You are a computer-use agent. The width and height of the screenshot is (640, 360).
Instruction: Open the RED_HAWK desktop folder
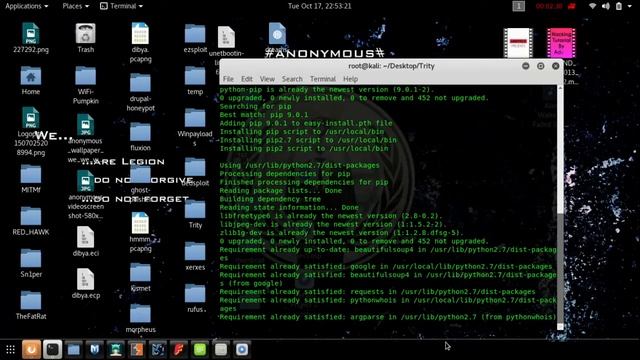[x=31, y=221]
